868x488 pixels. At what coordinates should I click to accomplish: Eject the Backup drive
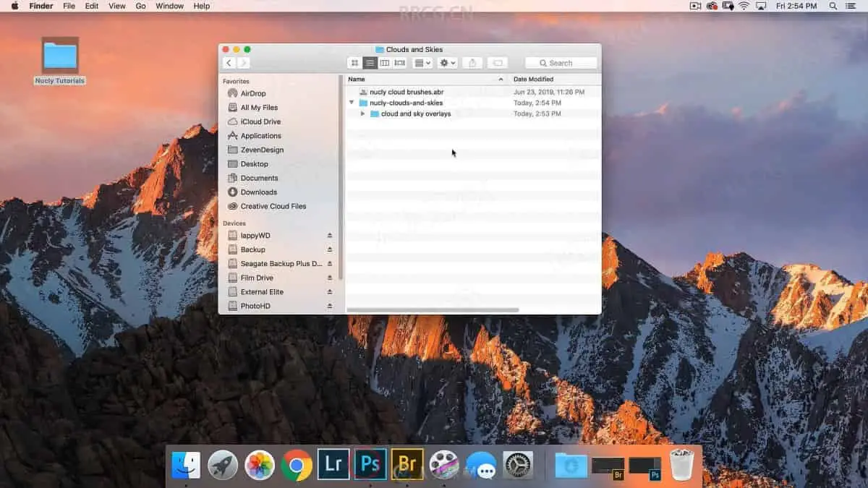coord(330,249)
